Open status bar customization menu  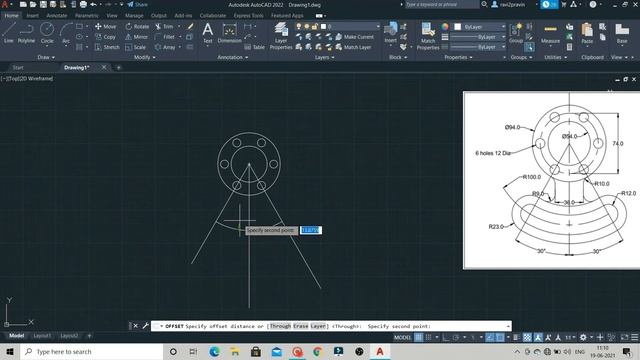[x=635, y=337]
